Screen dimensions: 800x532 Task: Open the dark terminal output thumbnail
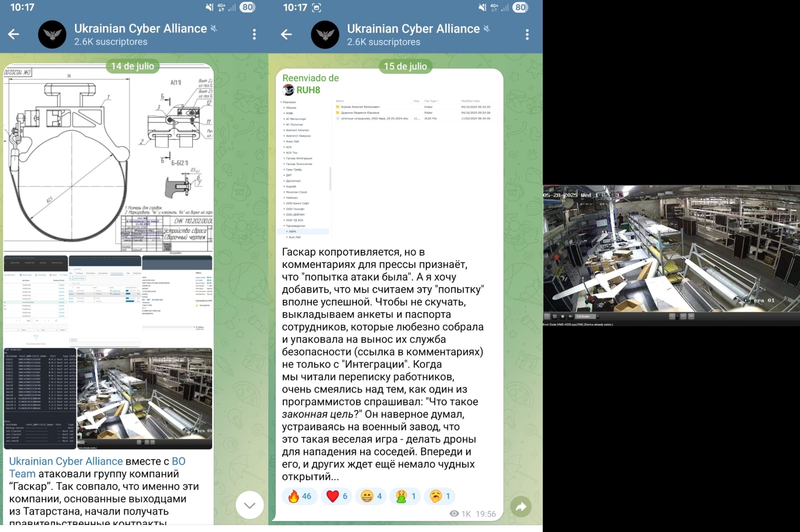pos(40,398)
